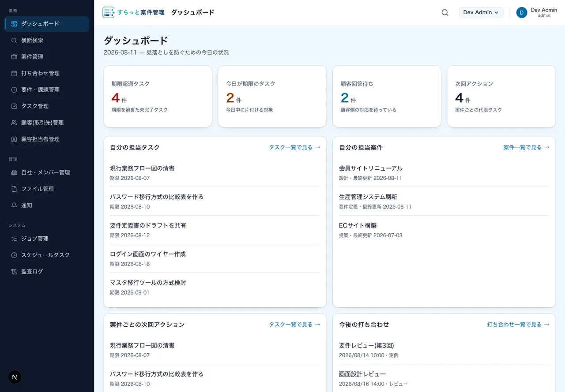This screenshot has width=565, height=392.
Task: Open task 要件定義書のドラフトを共有
Action: 215,230
